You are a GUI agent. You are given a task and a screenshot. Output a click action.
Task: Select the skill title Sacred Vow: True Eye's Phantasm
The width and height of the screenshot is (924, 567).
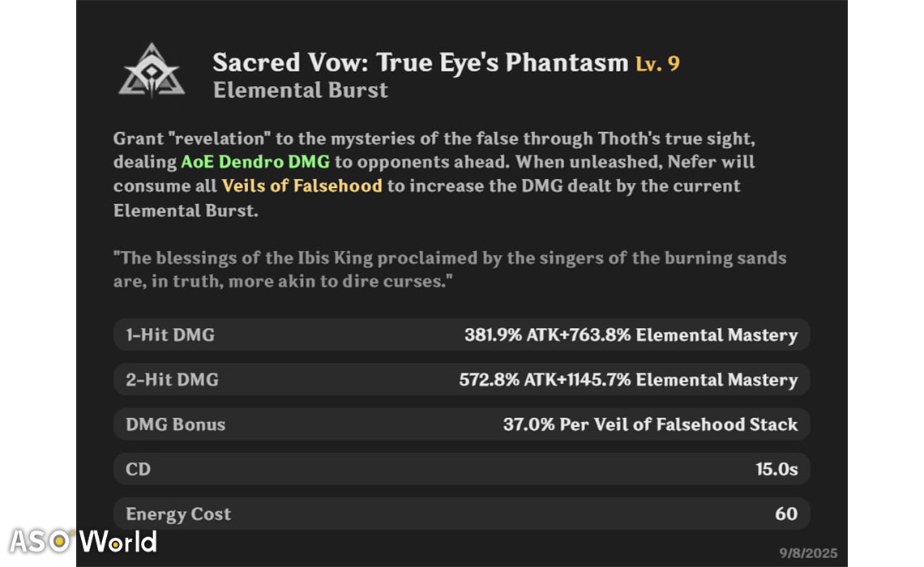click(420, 62)
